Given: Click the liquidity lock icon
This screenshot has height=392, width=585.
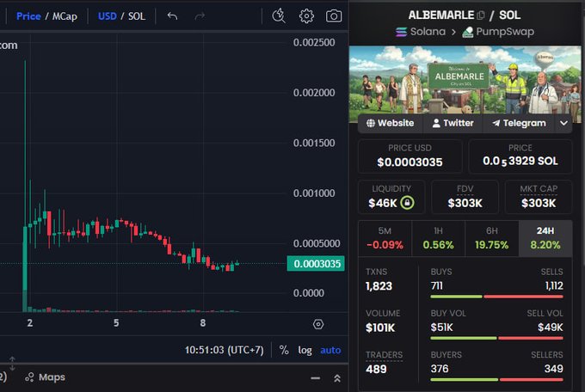Looking at the screenshot, I should click(407, 203).
